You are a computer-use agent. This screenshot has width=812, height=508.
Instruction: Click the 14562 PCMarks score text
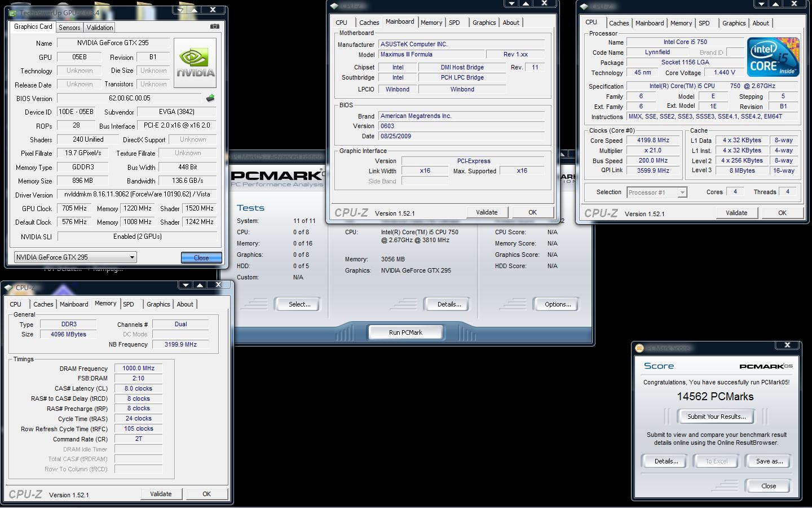[715, 397]
